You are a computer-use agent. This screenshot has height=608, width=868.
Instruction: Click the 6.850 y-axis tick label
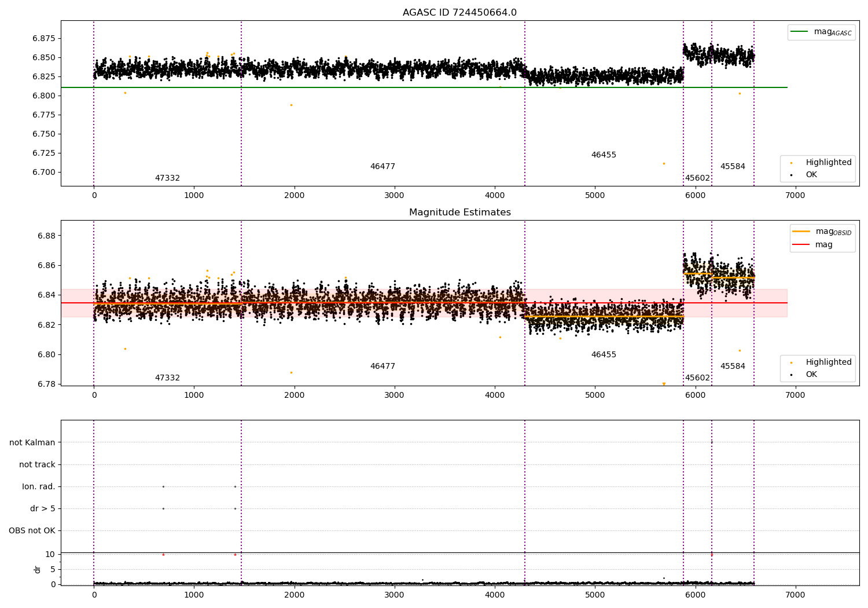[x=43, y=57]
